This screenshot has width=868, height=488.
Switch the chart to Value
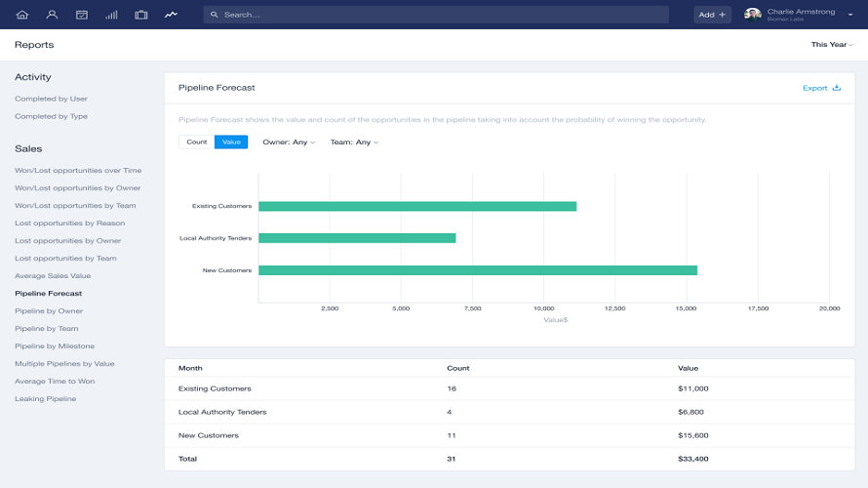231,142
